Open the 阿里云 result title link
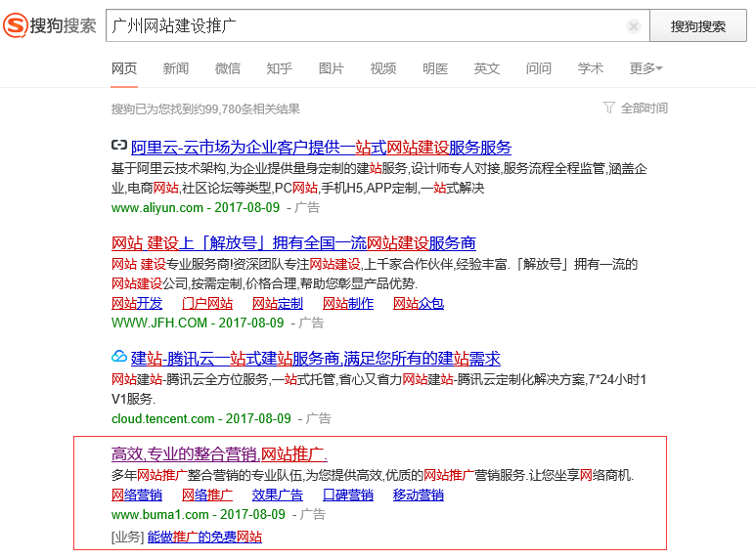 click(321, 148)
